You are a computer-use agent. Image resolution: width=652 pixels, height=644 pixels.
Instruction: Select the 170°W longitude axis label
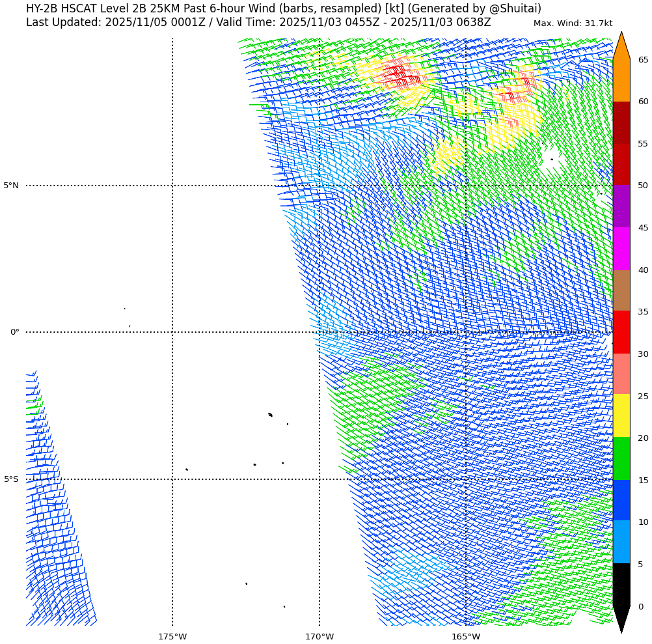coord(319,636)
